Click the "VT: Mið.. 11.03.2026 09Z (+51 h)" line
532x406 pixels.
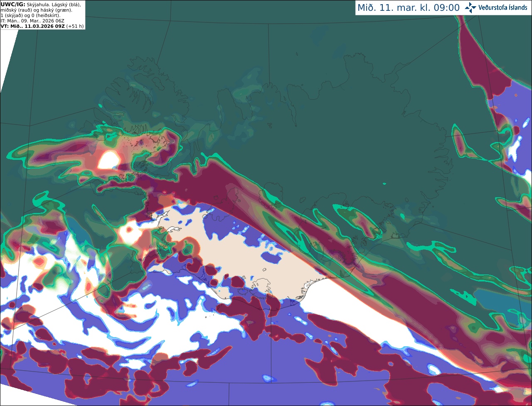42,26
